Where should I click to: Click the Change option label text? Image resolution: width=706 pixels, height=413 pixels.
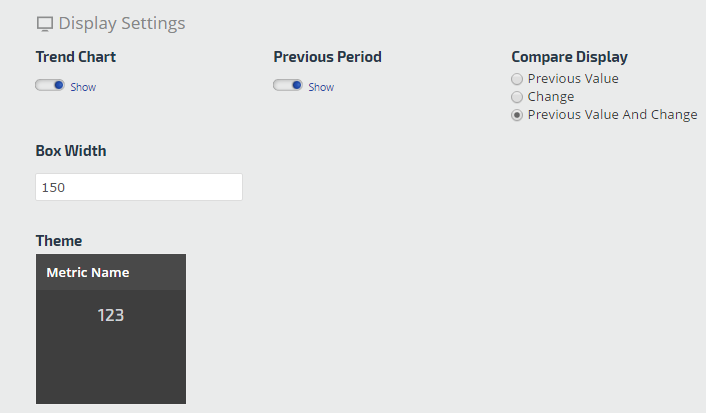pos(551,97)
